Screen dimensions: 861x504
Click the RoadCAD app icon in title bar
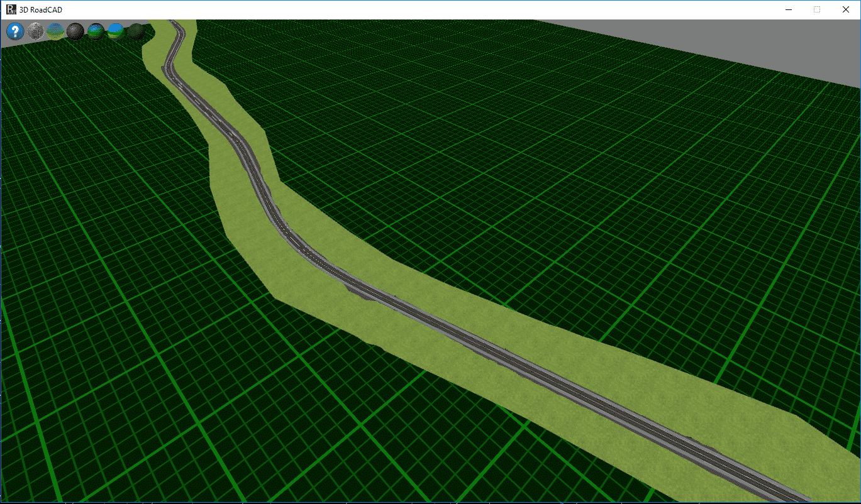coord(11,9)
